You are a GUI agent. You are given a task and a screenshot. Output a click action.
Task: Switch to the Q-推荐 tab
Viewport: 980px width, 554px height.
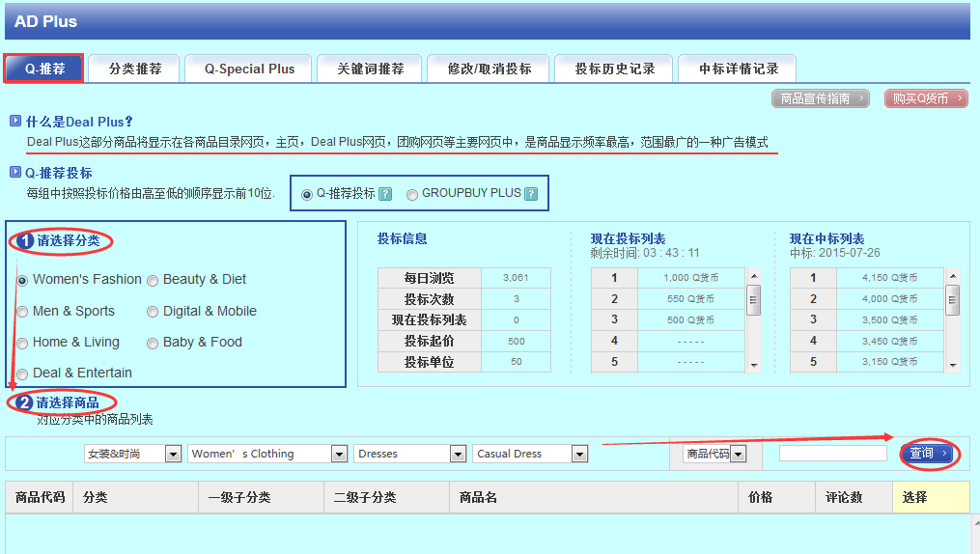pyautogui.click(x=43, y=69)
